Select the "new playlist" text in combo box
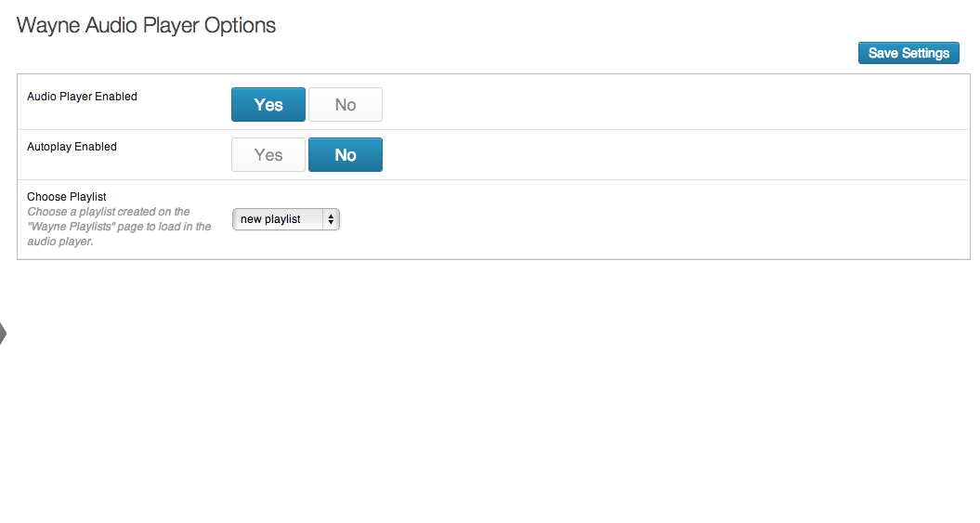The height and width of the screenshot is (523, 980). click(270, 219)
